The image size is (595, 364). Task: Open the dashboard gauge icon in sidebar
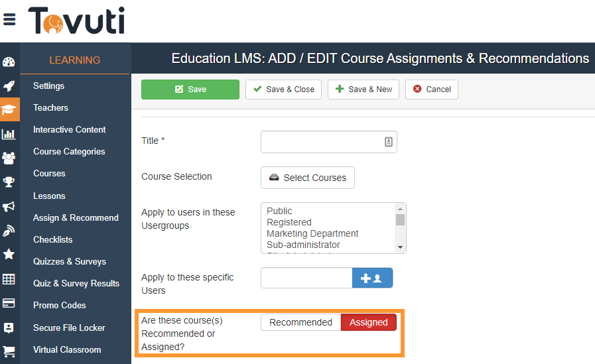pyautogui.click(x=9, y=62)
